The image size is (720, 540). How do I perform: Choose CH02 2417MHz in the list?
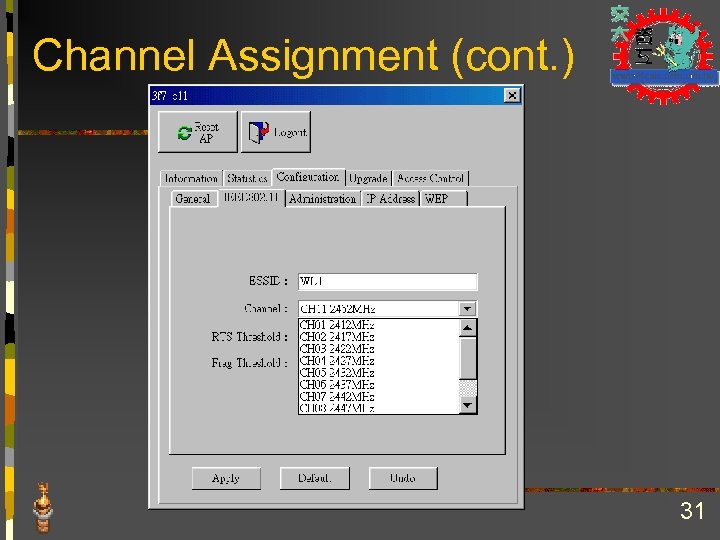point(378,337)
